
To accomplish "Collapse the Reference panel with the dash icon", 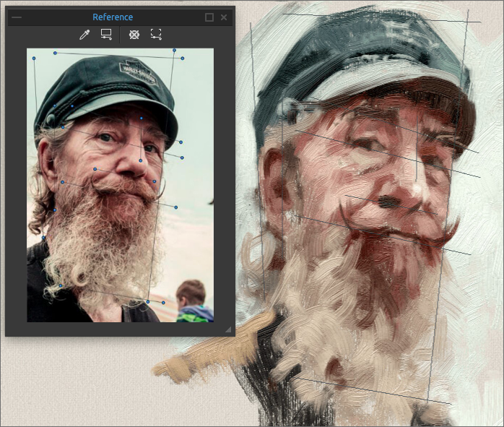I will 17,17.
